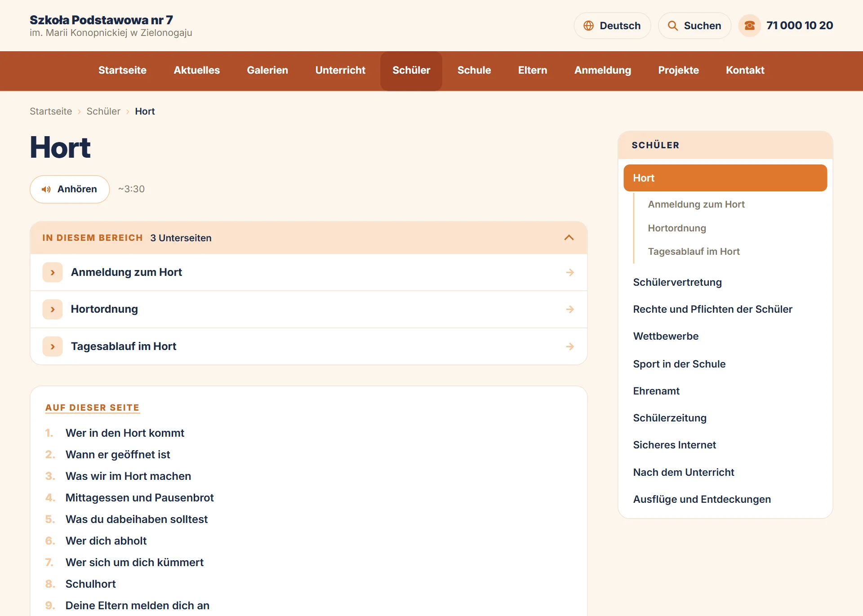Open the Eltern navigation item
The image size is (863, 616).
[532, 71]
